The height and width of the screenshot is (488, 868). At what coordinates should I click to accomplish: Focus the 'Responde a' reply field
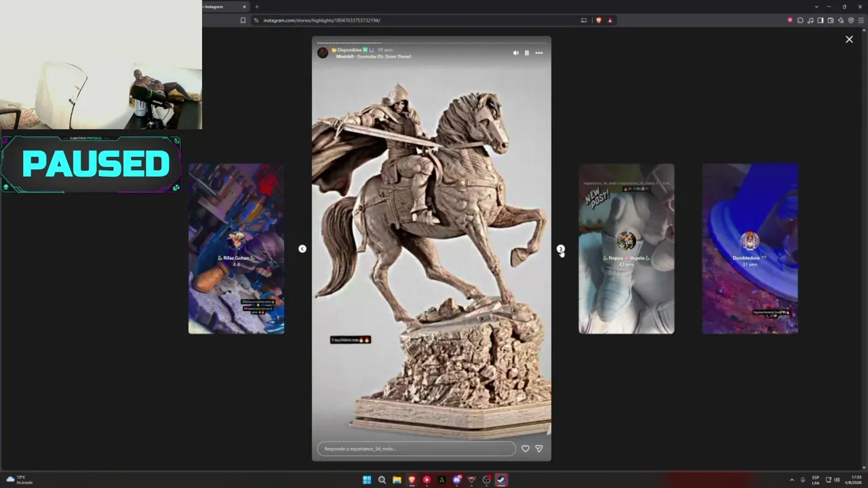416,449
